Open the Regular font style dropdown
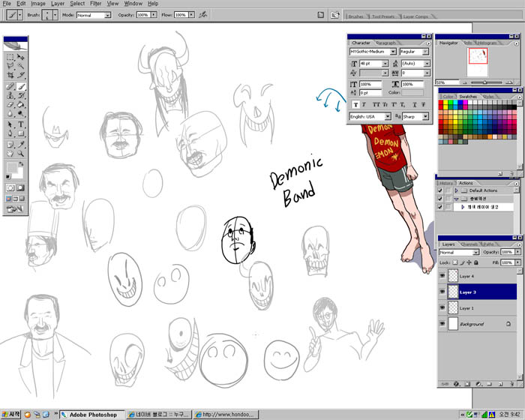The width and height of the screenshot is (525, 420). (x=425, y=52)
